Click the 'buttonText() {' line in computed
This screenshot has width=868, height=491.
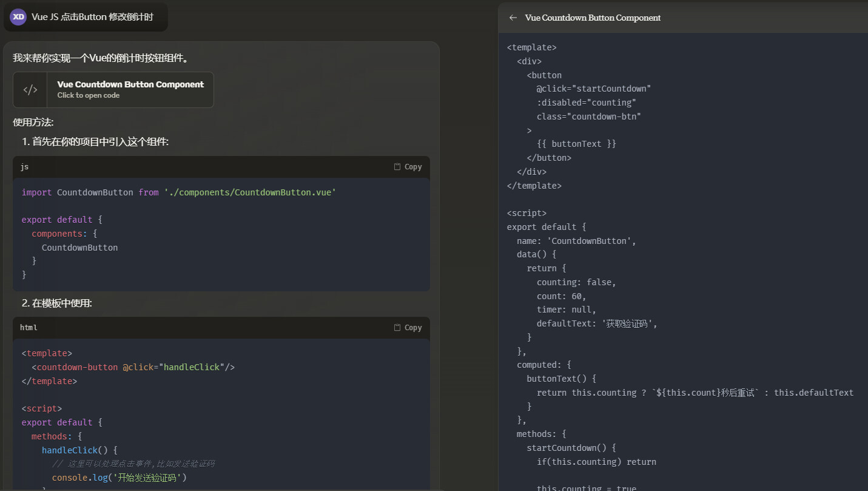(x=562, y=379)
